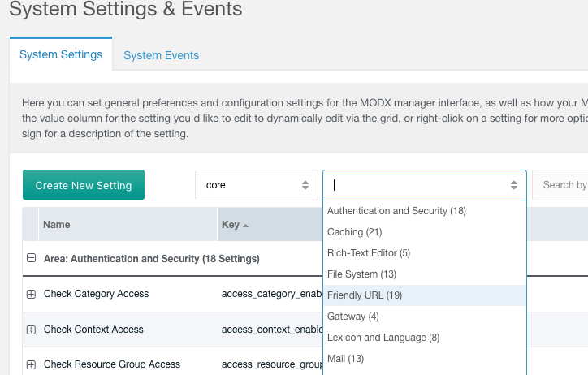Choose Gateway (4) in area list
The width and height of the screenshot is (588, 375).
point(425,317)
